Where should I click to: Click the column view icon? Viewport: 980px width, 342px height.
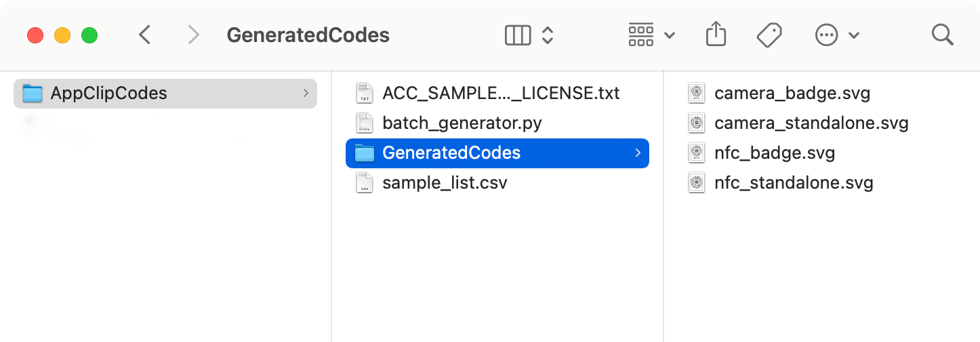click(x=518, y=35)
